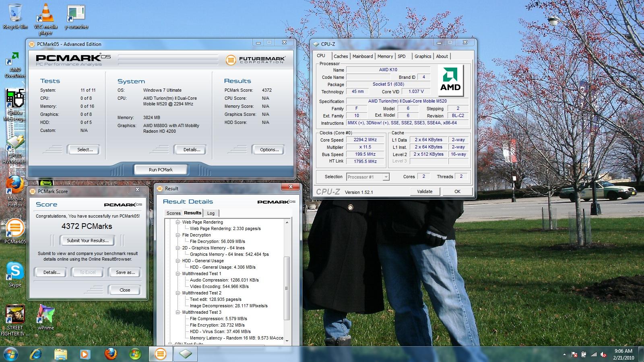Click OK in the CPU-Z window
This screenshot has height=362, width=644.
457,191
